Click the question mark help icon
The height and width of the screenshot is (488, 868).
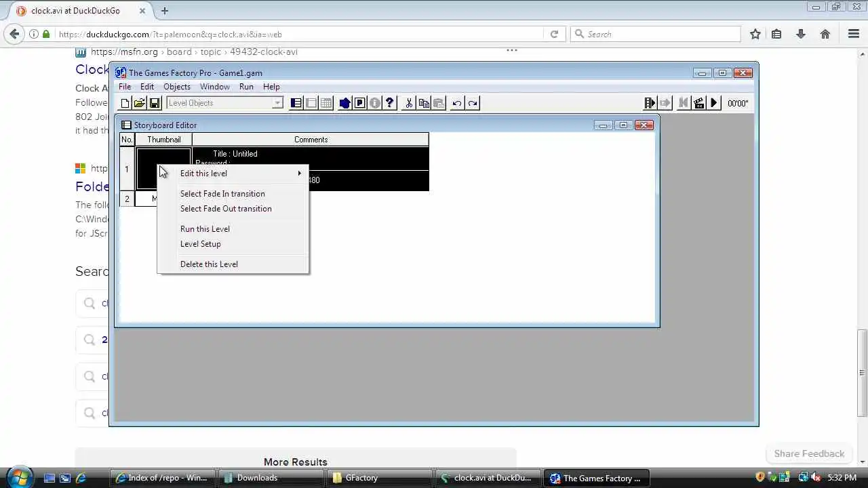390,103
